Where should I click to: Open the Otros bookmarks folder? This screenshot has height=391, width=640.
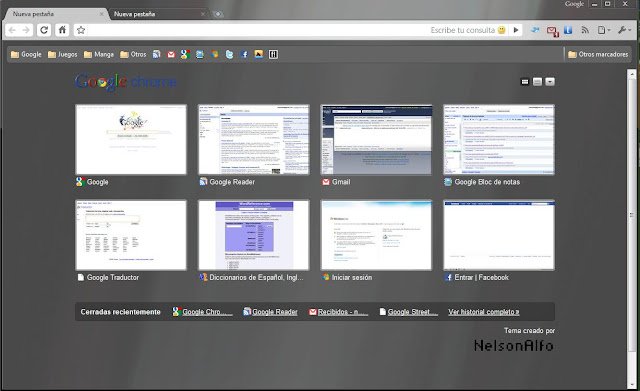pos(133,54)
